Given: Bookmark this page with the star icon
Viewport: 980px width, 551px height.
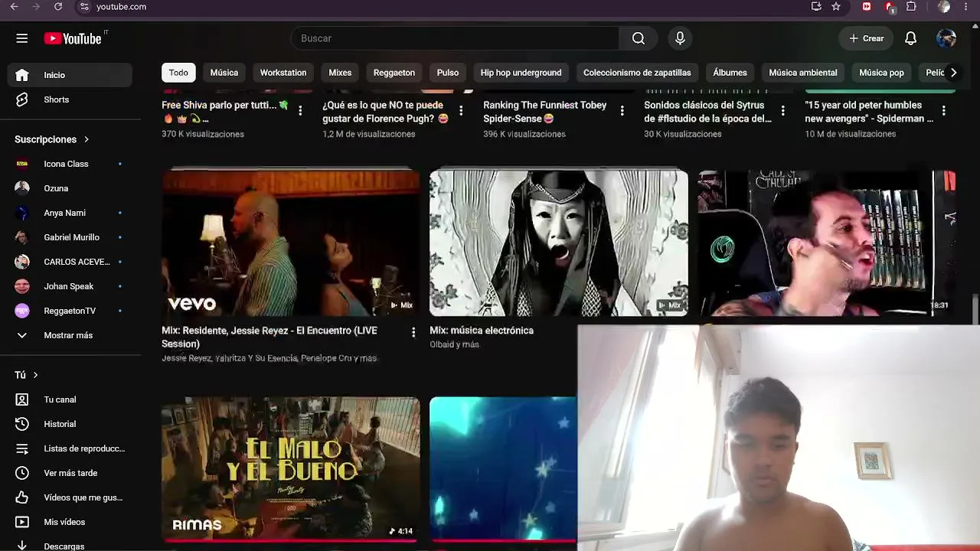Looking at the screenshot, I should [x=836, y=7].
